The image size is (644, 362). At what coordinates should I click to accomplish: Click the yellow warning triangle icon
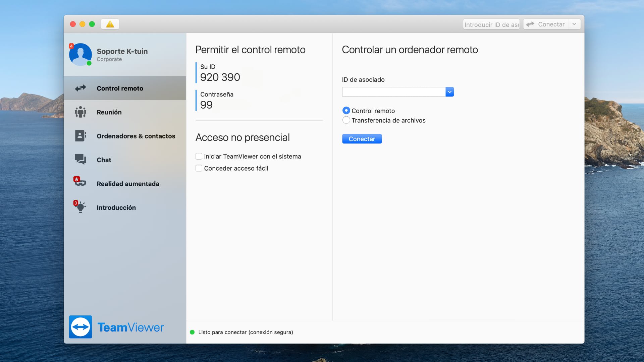pyautogui.click(x=110, y=24)
